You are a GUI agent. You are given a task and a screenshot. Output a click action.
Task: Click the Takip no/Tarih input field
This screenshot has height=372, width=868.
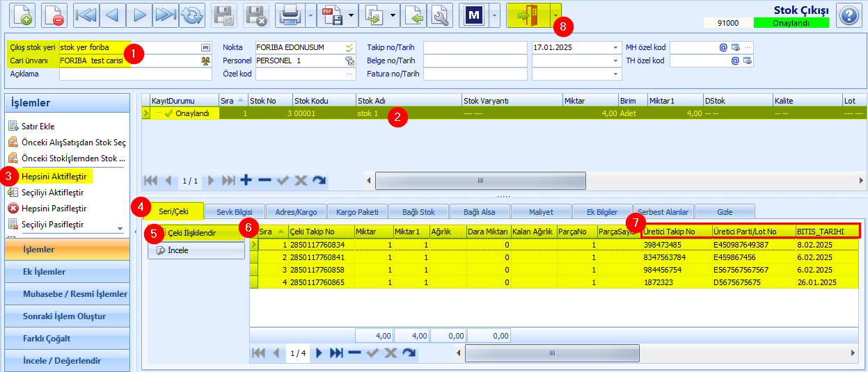(x=475, y=47)
